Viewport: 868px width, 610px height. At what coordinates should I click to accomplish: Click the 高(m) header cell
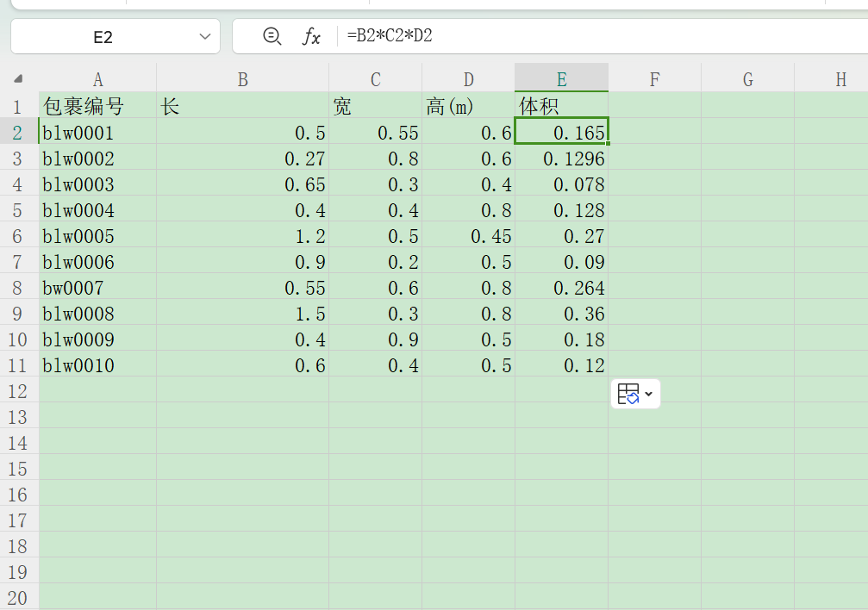point(468,105)
